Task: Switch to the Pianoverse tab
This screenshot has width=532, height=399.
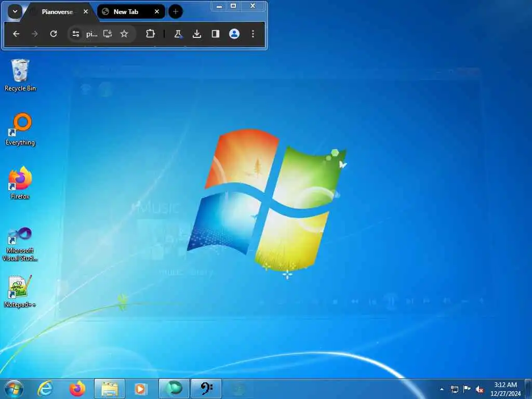Action: [x=57, y=12]
